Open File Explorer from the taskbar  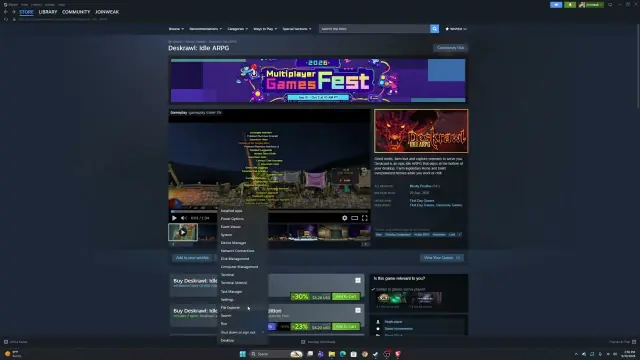point(332,354)
